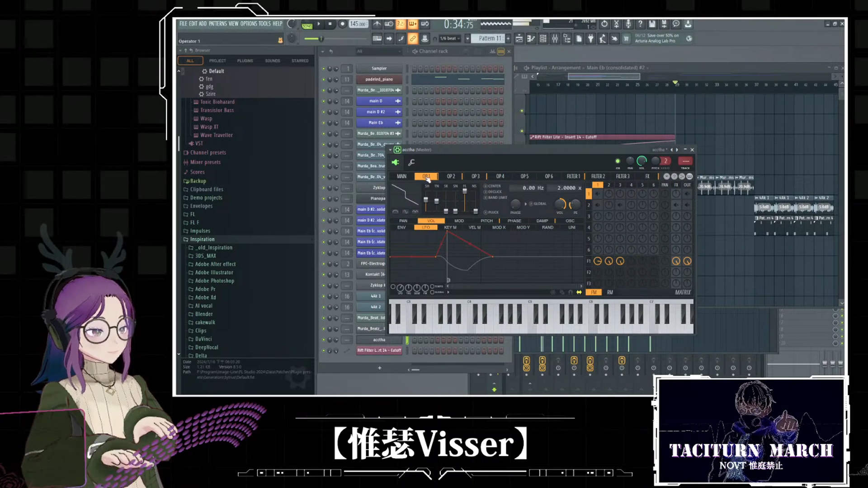Open the All channel filter dropdown
The image size is (868, 488).
point(379,52)
